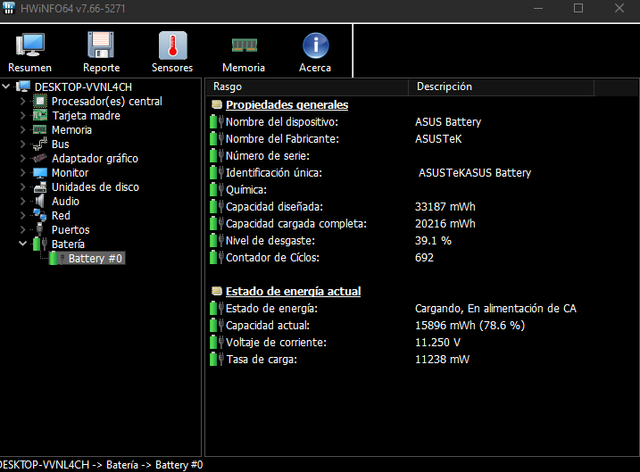This screenshot has height=472, width=640.
Task: Click the HWiNFO64 title bar app icon
Action: (x=9, y=8)
